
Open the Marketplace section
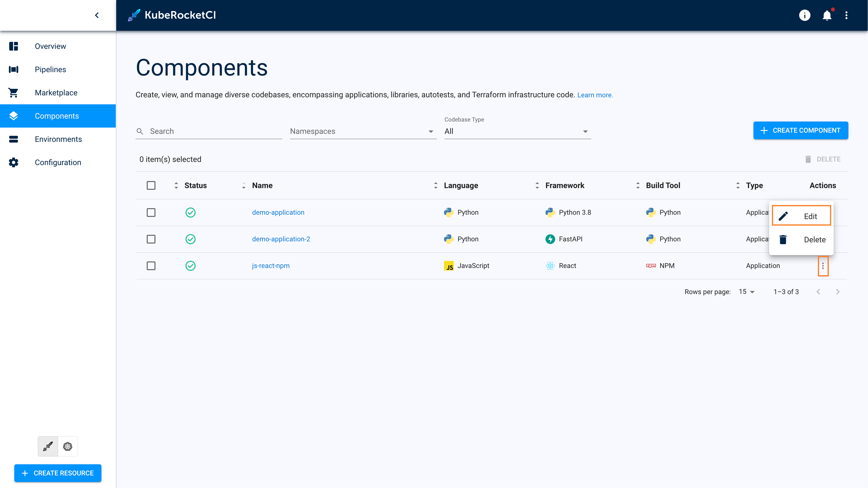[x=55, y=92]
